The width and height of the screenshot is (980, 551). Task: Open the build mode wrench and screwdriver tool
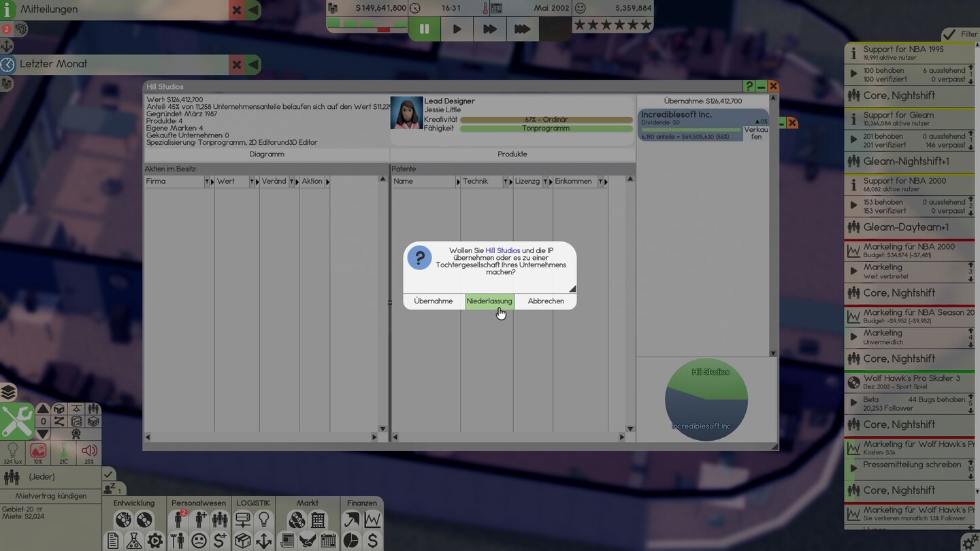pos(16,420)
